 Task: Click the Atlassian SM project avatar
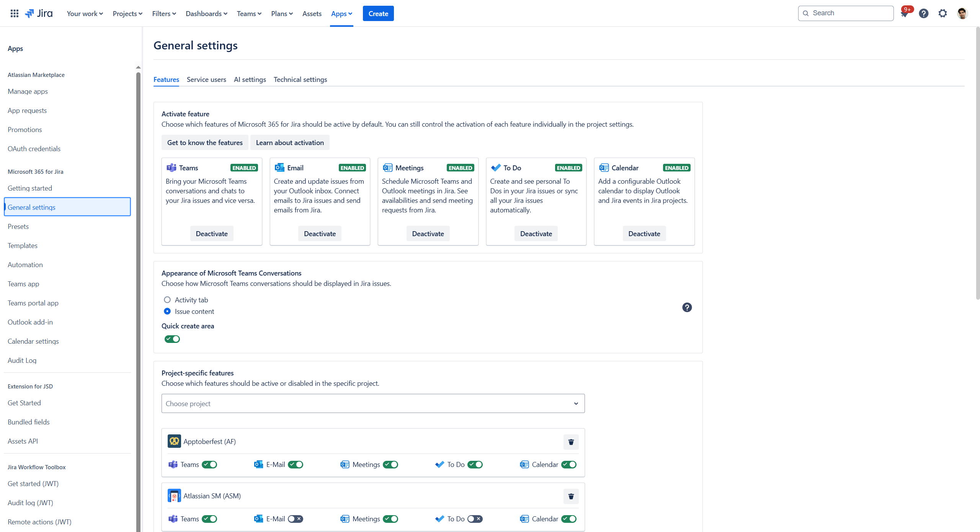174,496
